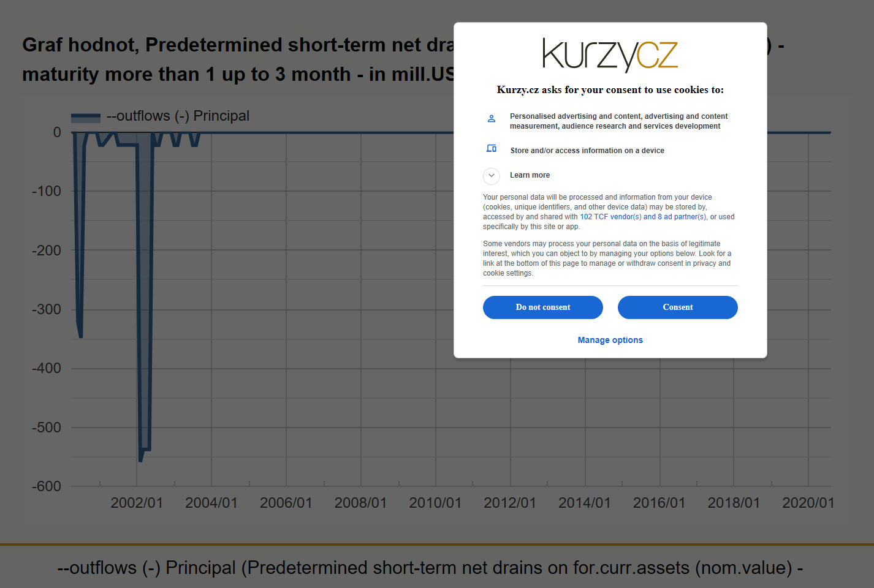The width and height of the screenshot is (874, 588).
Task: Click the Consent button
Action: click(678, 307)
